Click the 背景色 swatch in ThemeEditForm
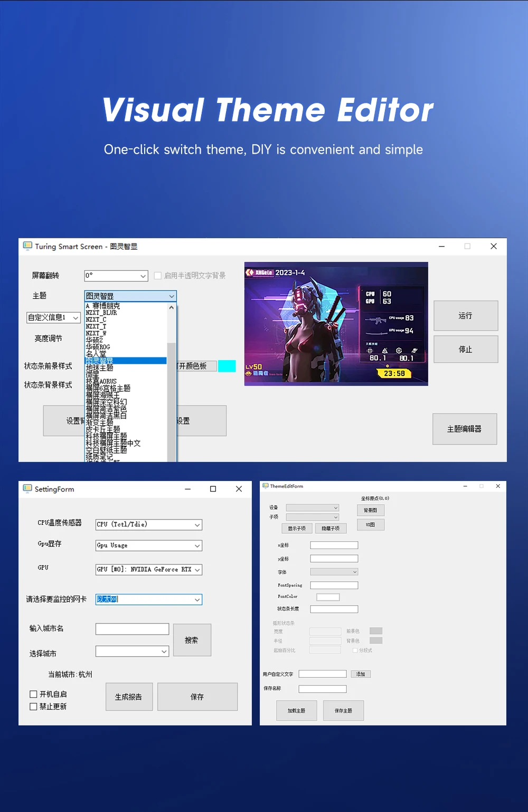 (376, 640)
